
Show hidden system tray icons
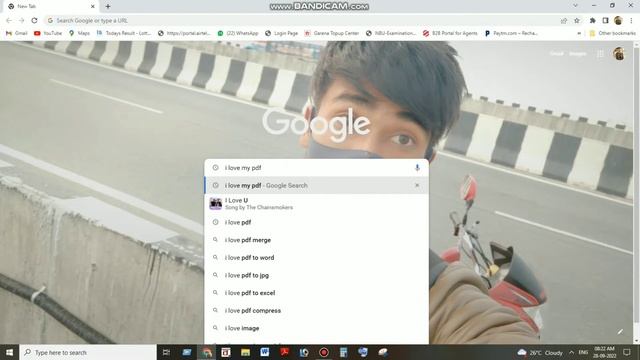point(571,352)
